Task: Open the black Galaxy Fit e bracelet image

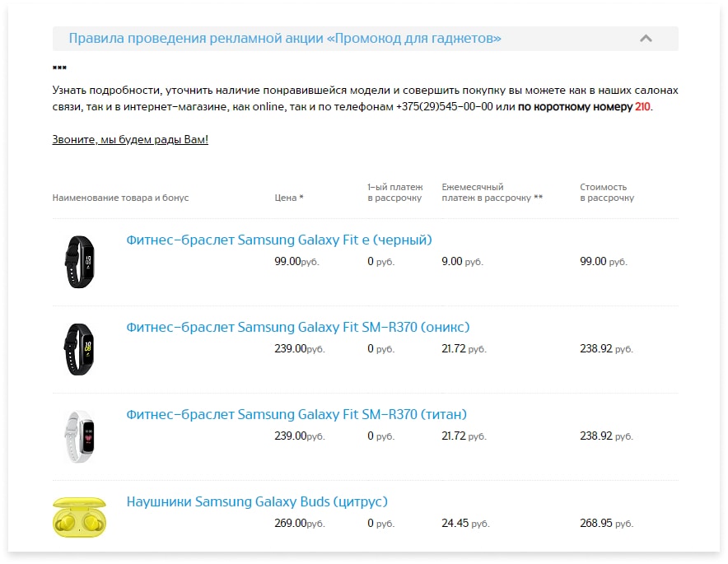Action: [79, 262]
